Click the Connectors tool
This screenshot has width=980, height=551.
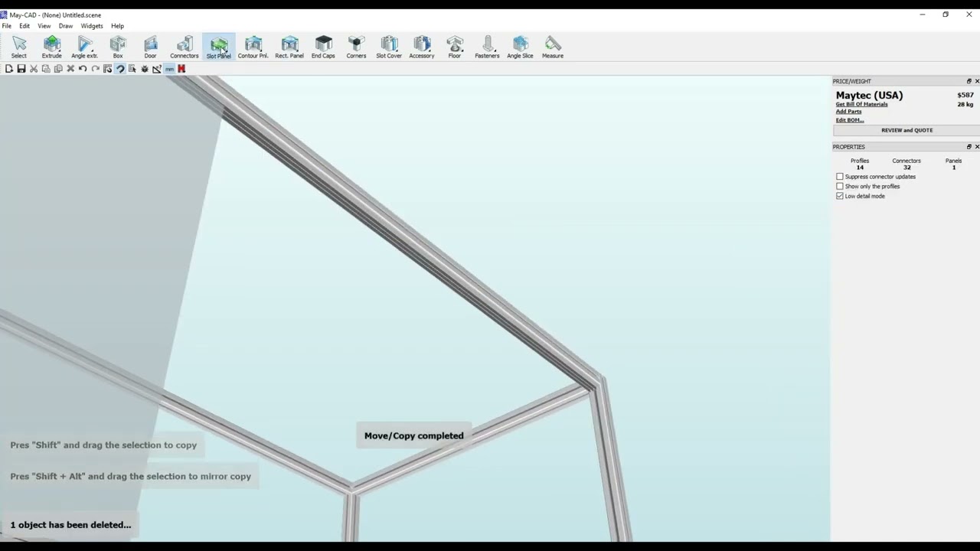click(185, 47)
